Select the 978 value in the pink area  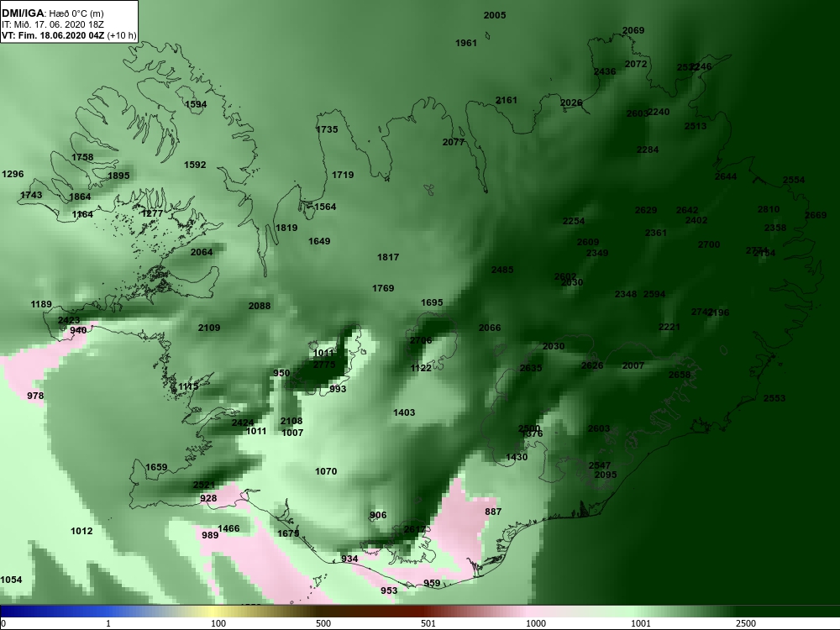coord(35,396)
